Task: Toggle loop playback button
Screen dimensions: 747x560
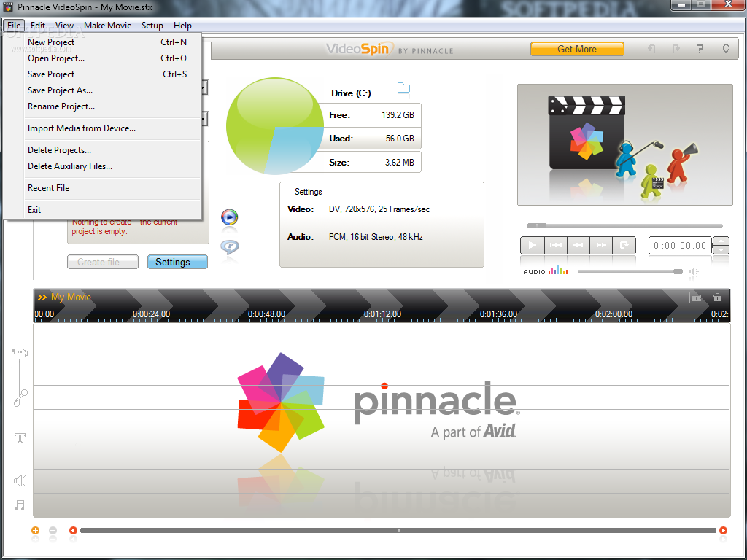Action: point(624,245)
